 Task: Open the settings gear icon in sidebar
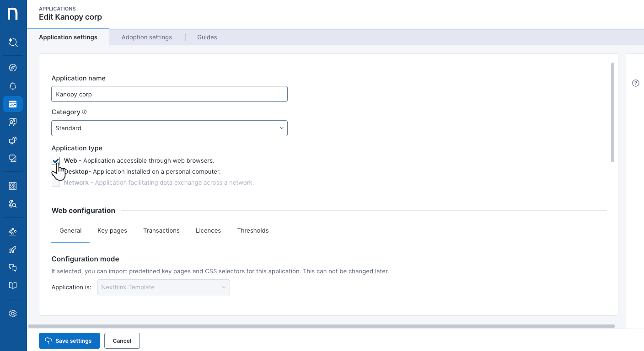[13, 314]
